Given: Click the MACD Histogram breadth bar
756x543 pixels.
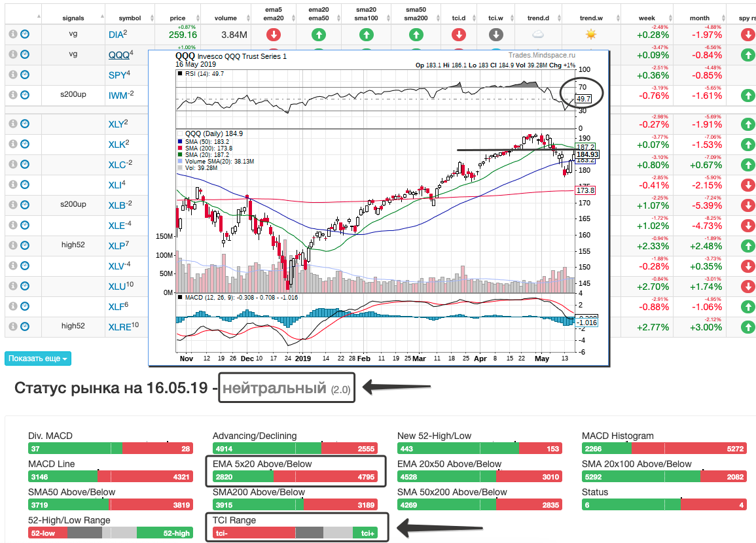Looking at the screenshot, I should click(664, 449).
